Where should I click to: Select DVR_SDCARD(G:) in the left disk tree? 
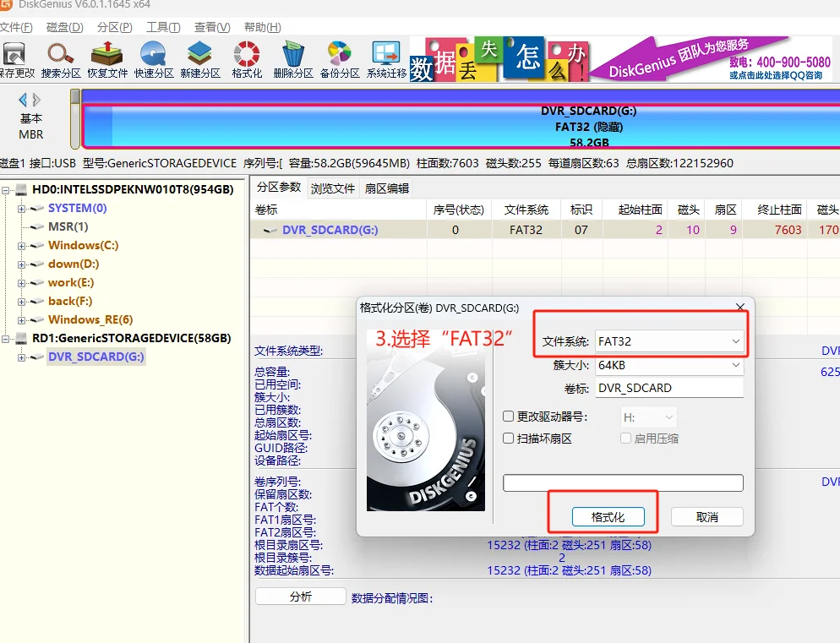[x=95, y=357]
